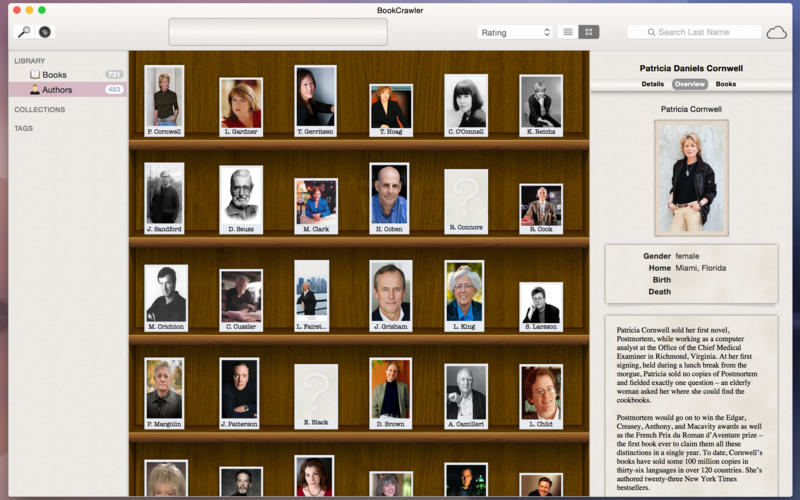Open the Rating sort dropdown
Screen dimensions: 800x500
pyautogui.click(x=515, y=32)
